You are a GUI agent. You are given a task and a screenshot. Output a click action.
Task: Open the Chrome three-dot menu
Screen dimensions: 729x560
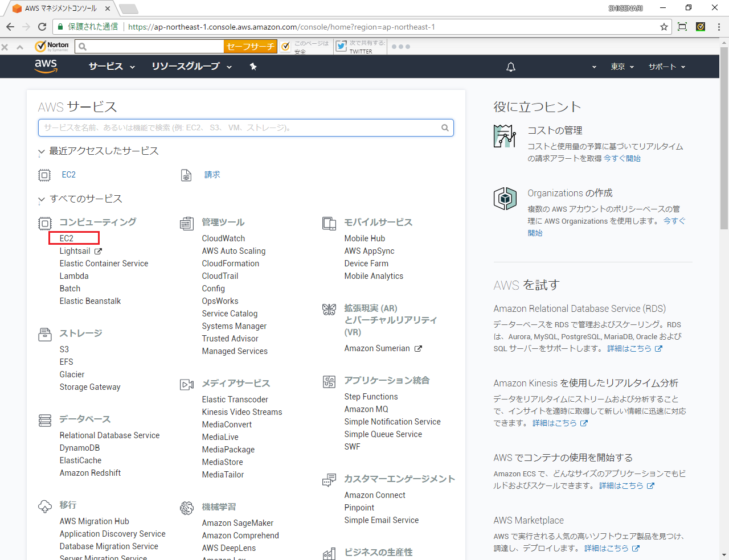[719, 27]
